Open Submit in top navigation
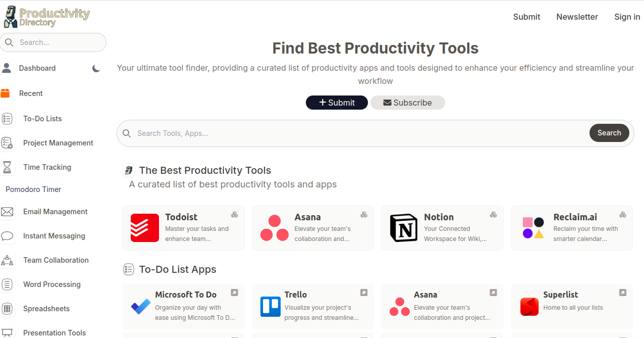 pos(526,17)
